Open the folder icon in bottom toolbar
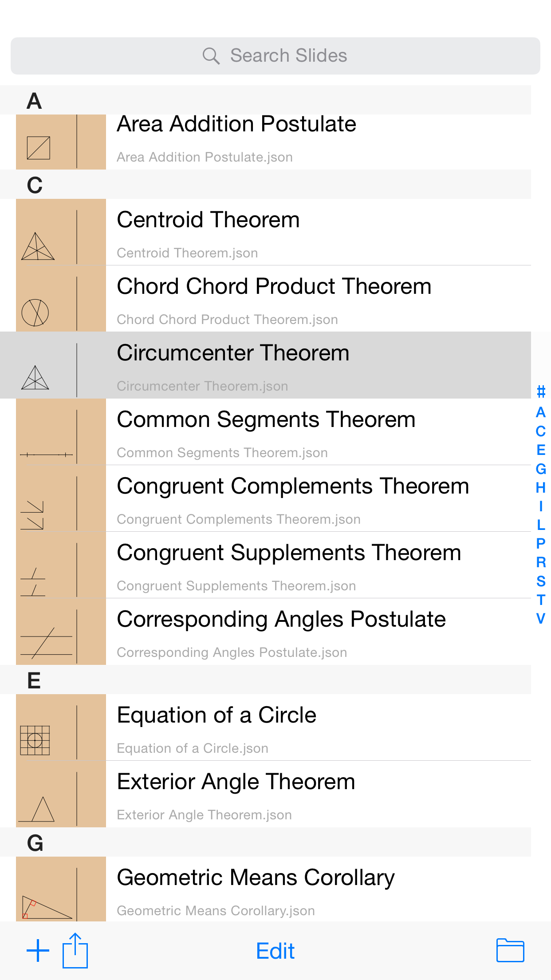Image resolution: width=551 pixels, height=980 pixels. 510,951
